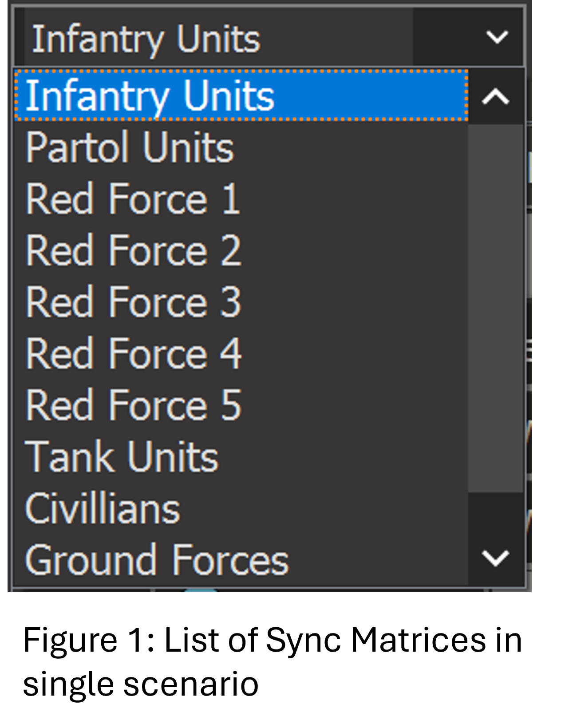Pick Red Force 2 in the dropdown
Image resolution: width=569 pixels, height=728 pixels.
pyautogui.click(x=240, y=251)
